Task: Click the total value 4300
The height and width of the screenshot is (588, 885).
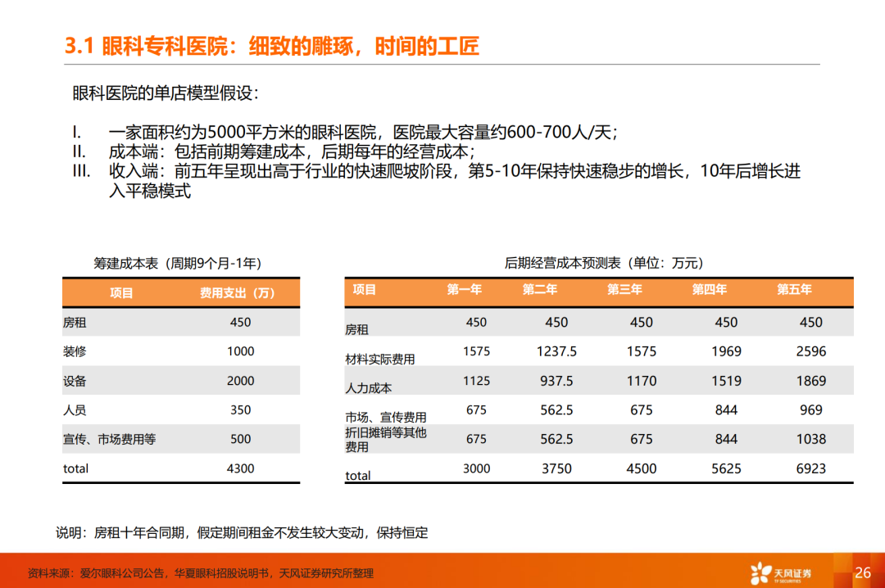Action: (240, 468)
